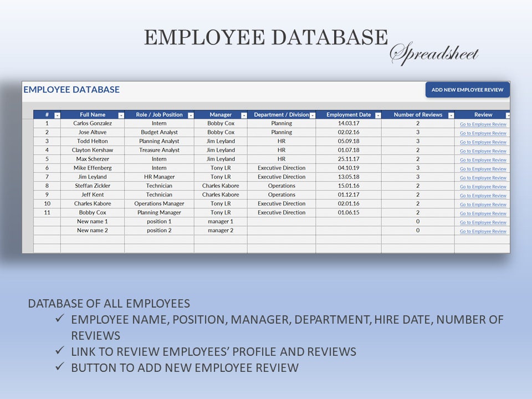Click the Add New Employee Review button
The image size is (532, 399).
point(467,90)
